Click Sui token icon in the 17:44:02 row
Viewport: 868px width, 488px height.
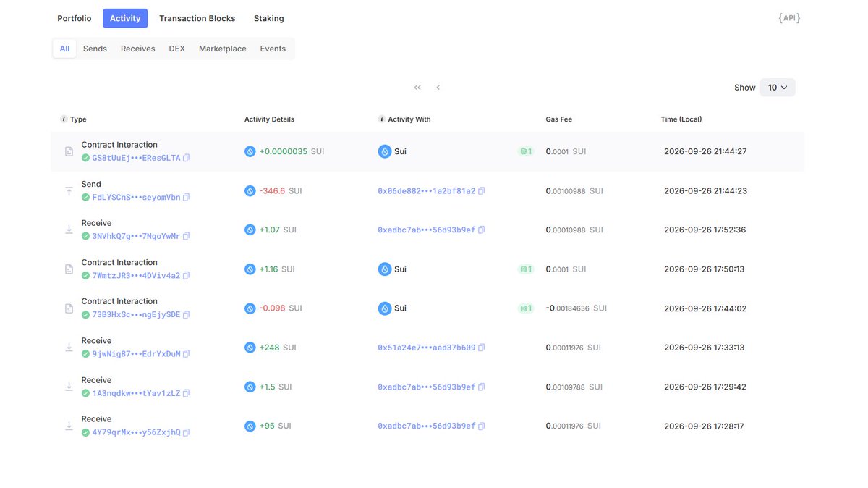pos(385,308)
